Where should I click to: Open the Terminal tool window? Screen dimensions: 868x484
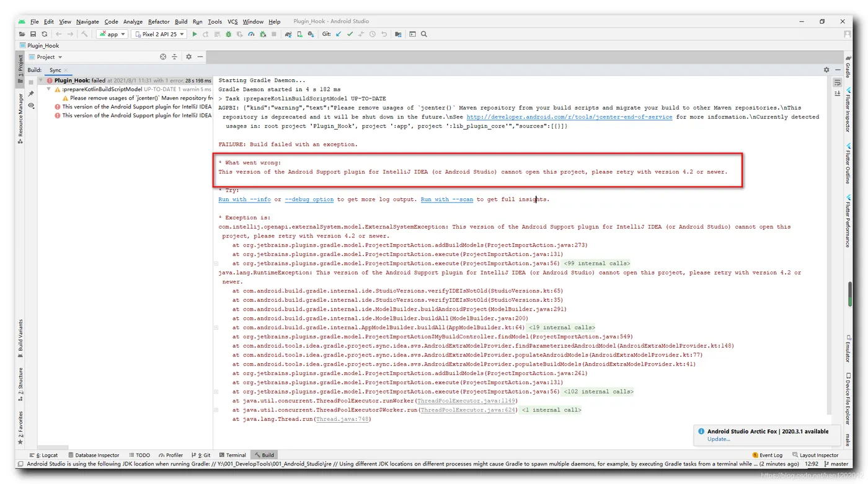tap(232, 455)
